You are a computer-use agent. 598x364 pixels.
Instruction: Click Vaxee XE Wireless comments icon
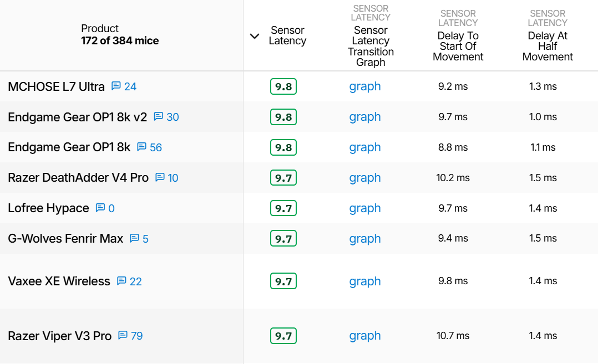121,281
